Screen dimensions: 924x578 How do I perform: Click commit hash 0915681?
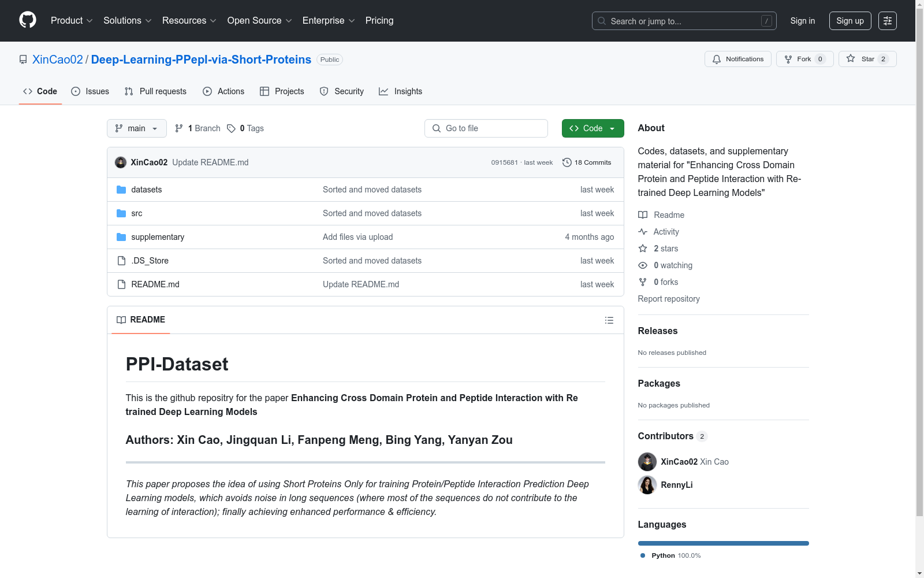point(505,162)
